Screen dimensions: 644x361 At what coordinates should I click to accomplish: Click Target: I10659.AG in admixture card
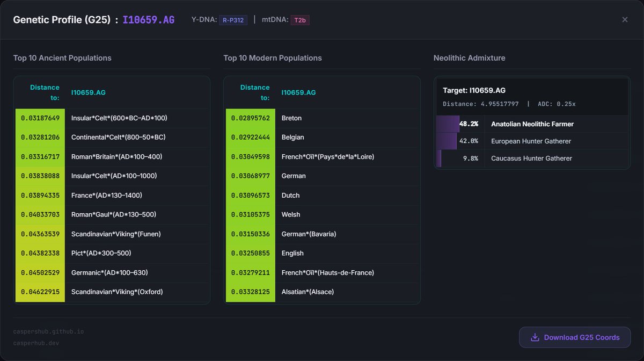tap(474, 91)
